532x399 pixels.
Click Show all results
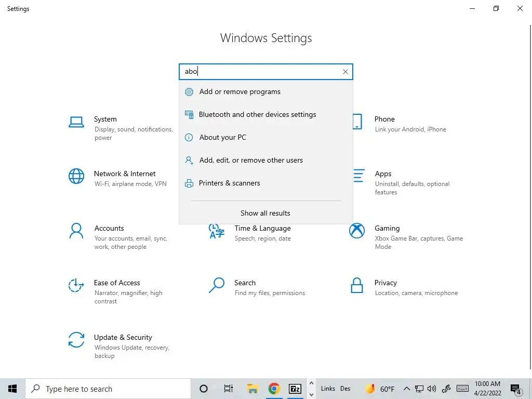click(x=265, y=213)
